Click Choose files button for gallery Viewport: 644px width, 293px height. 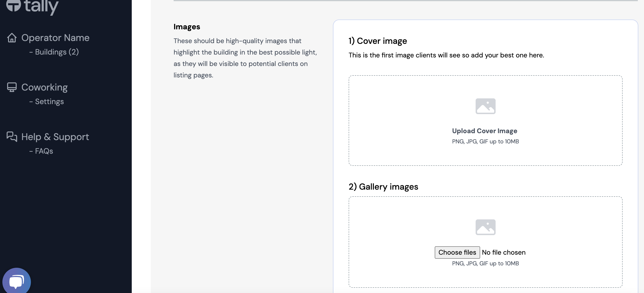point(457,253)
